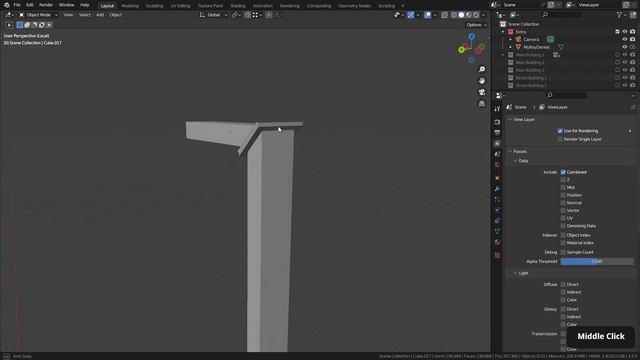Toggle viewport overlays button
Image resolution: width=640 pixels, height=360 pixels.
(x=427, y=15)
